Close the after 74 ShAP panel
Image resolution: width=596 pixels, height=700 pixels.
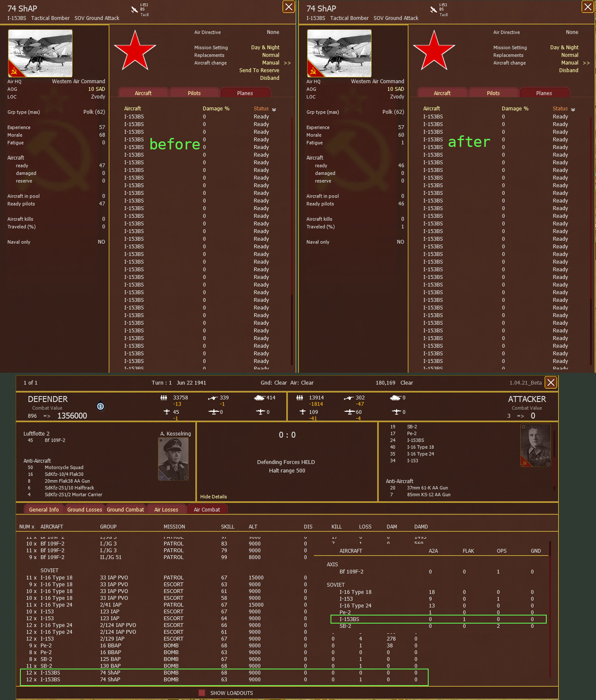(x=588, y=7)
